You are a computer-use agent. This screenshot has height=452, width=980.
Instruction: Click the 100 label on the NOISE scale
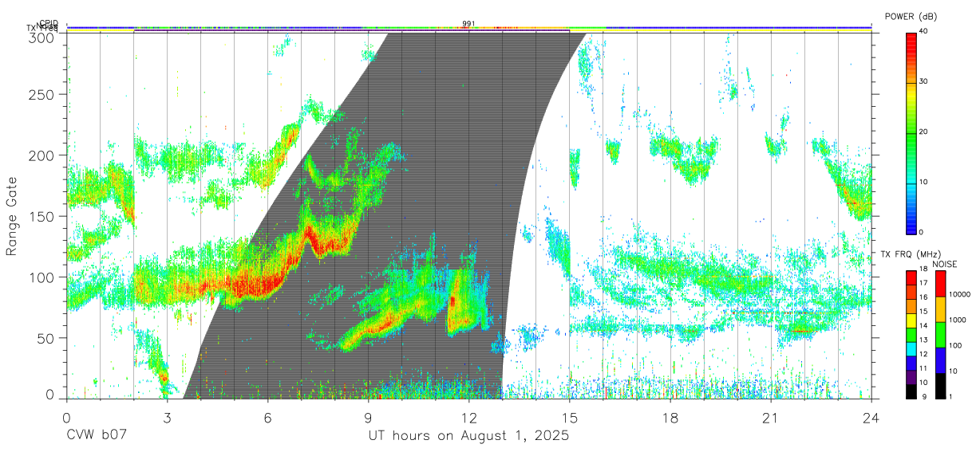point(957,346)
